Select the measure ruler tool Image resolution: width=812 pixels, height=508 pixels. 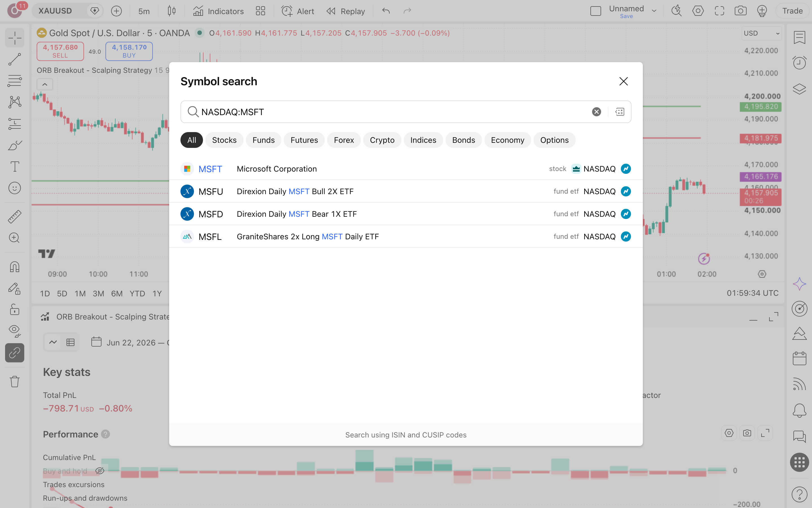tap(14, 217)
